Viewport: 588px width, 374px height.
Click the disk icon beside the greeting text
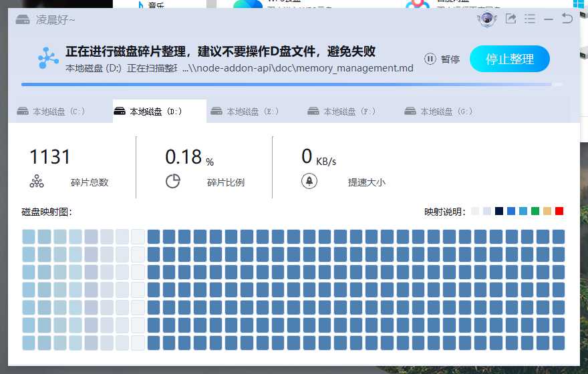pos(22,19)
